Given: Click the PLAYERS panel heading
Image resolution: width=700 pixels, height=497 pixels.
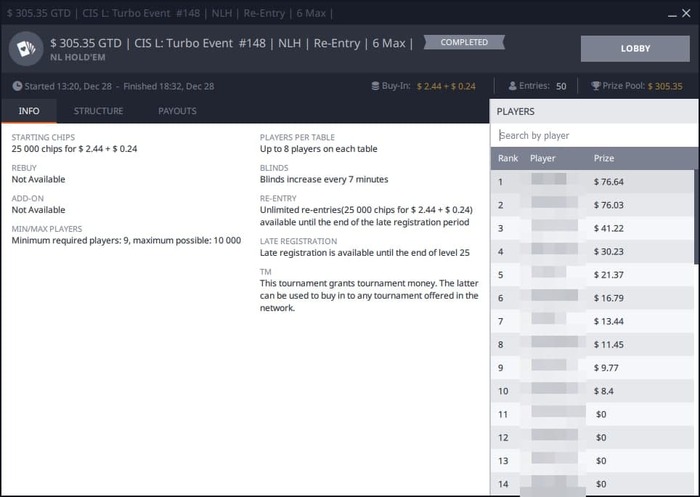Looking at the screenshot, I should (515, 111).
